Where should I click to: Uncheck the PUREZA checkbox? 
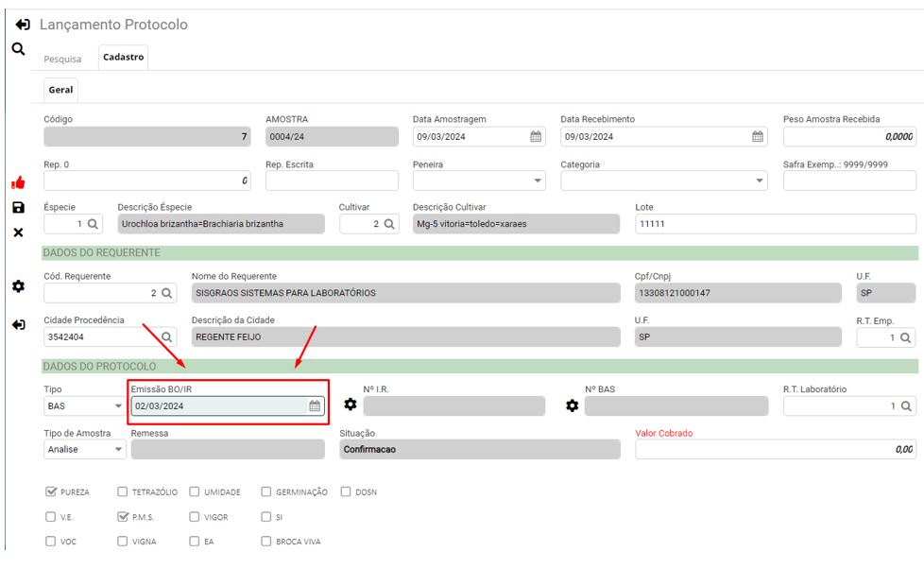pos(52,492)
